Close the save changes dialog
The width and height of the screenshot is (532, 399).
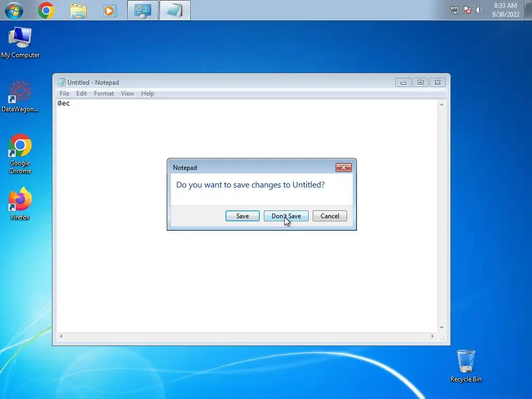343,168
